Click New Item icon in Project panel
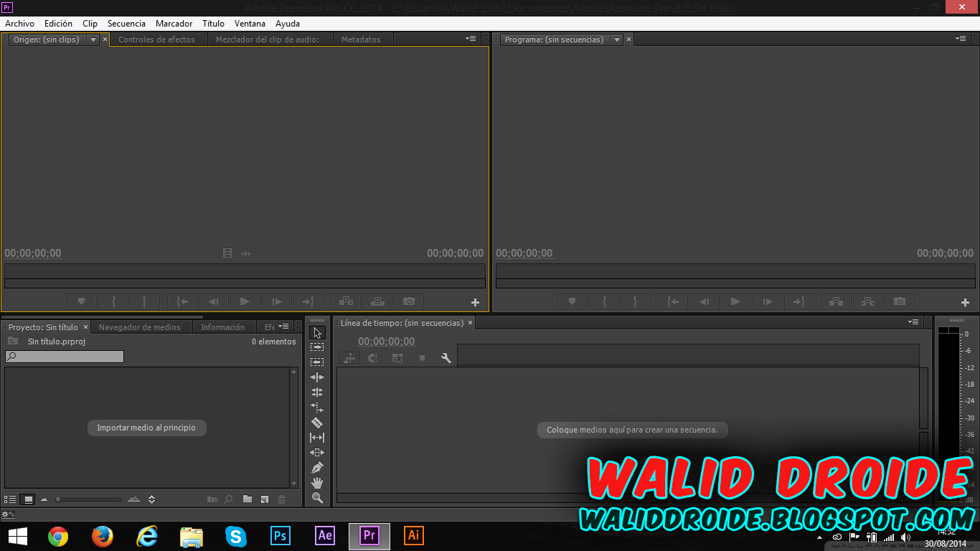 (x=264, y=499)
